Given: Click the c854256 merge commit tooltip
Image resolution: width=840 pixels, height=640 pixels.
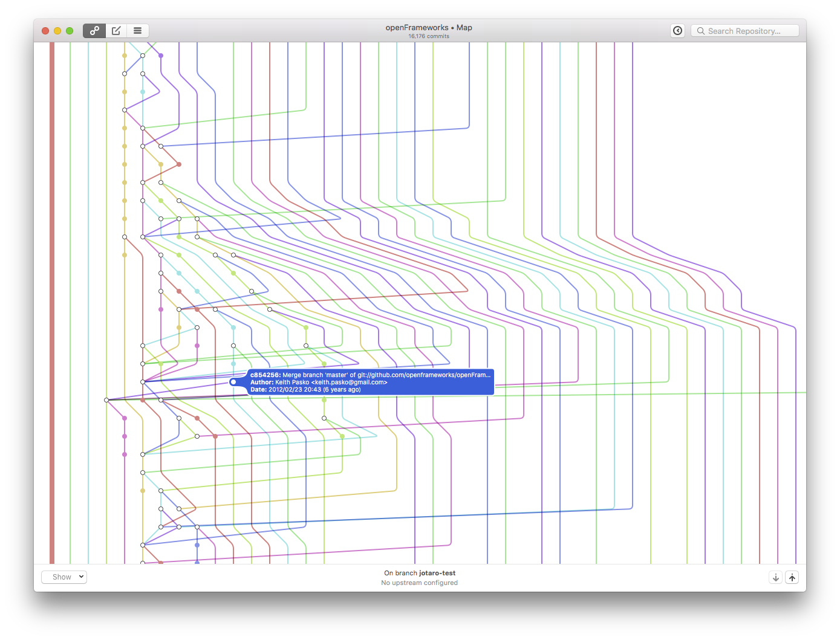Looking at the screenshot, I should (370, 382).
